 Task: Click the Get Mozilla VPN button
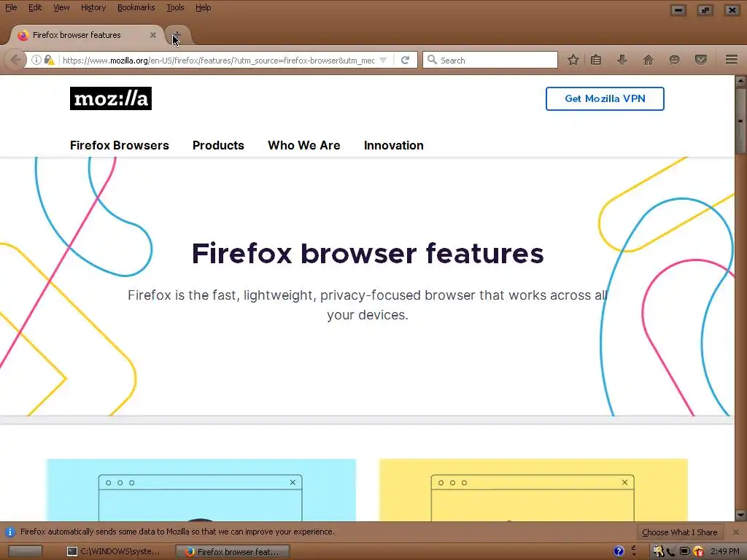click(x=605, y=98)
